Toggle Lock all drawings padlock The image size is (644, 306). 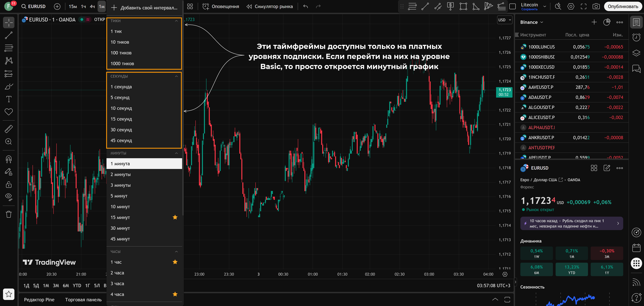(9, 185)
